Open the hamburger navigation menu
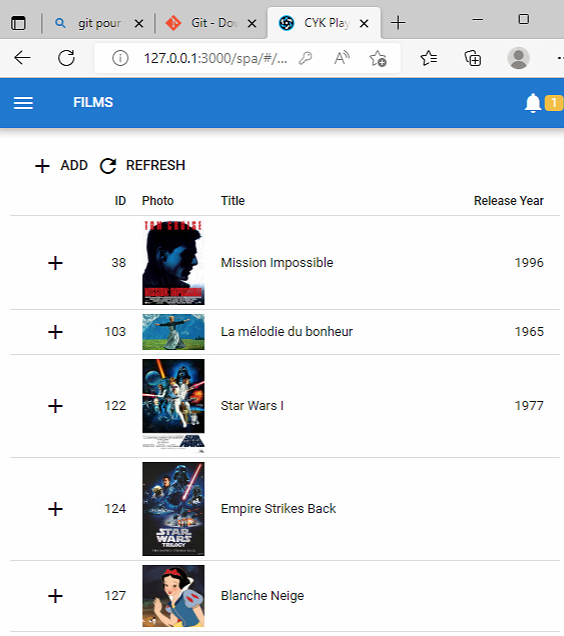Image resolution: width=564 pixels, height=636 pixels. (23, 103)
